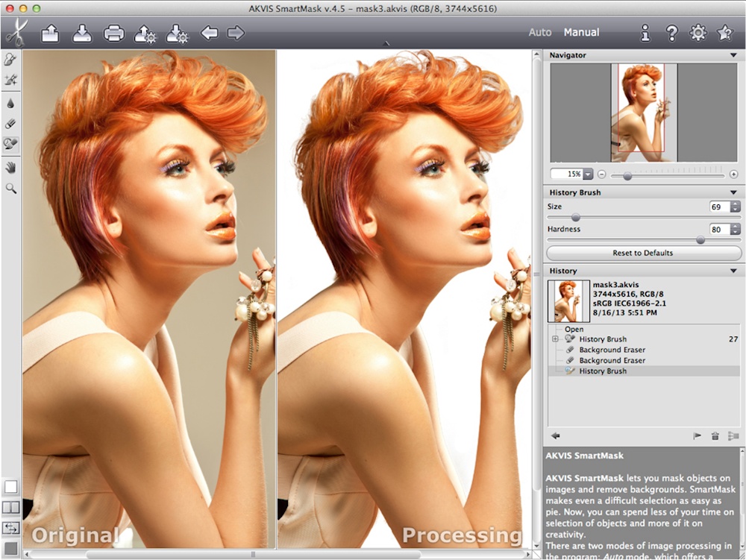Switch to Manual mode tab
Viewport: 746px width, 560px height.
point(581,33)
